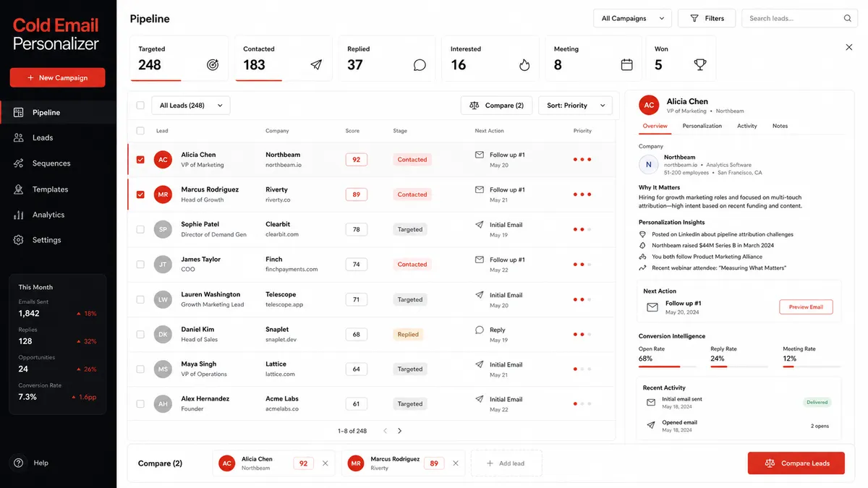Select the Overview tab
The height and width of the screenshot is (488, 868).
pyautogui.click(x=655, y=126)
